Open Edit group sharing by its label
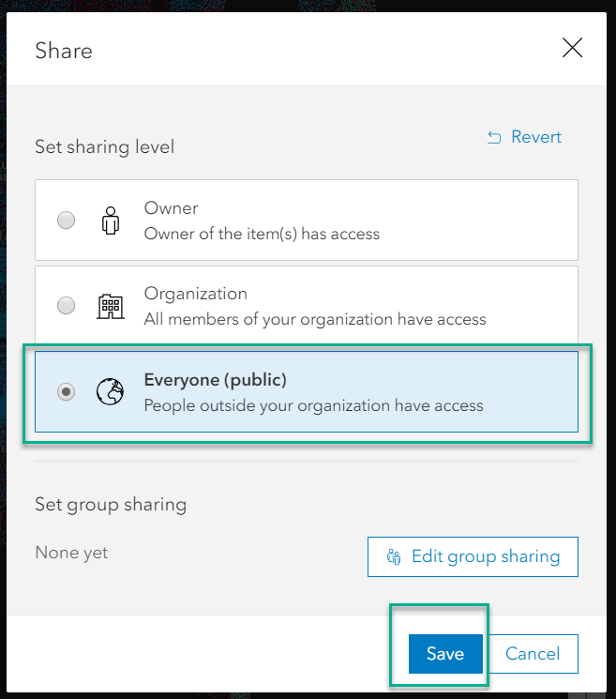The width and height of the screenshot is (616, 699). pos(486,556)
